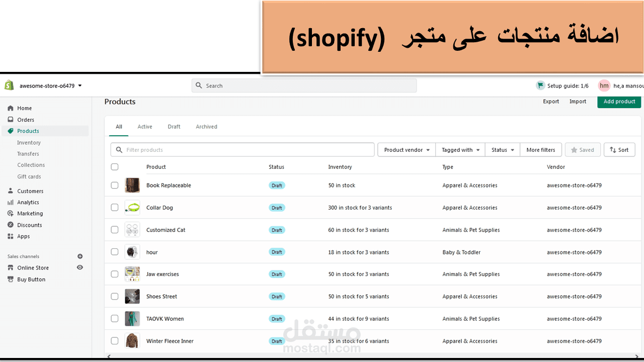Click the "18 in stock for 3 variants" cell

[359, 252]
